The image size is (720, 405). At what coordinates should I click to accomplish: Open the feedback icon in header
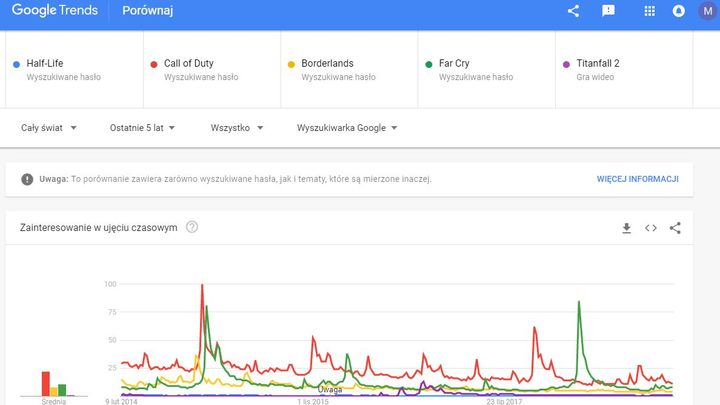coord(608,11)
